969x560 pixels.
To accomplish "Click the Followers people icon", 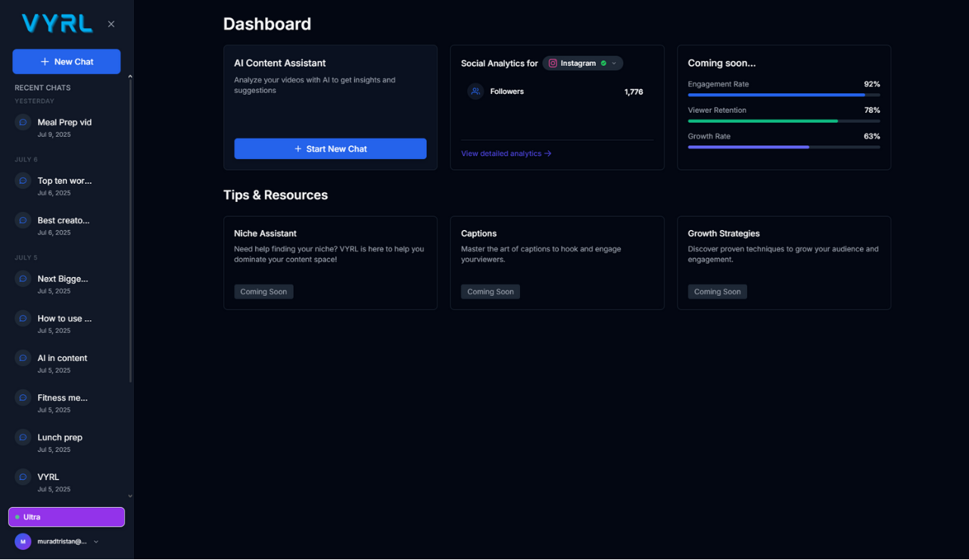I will pos(475,92).
